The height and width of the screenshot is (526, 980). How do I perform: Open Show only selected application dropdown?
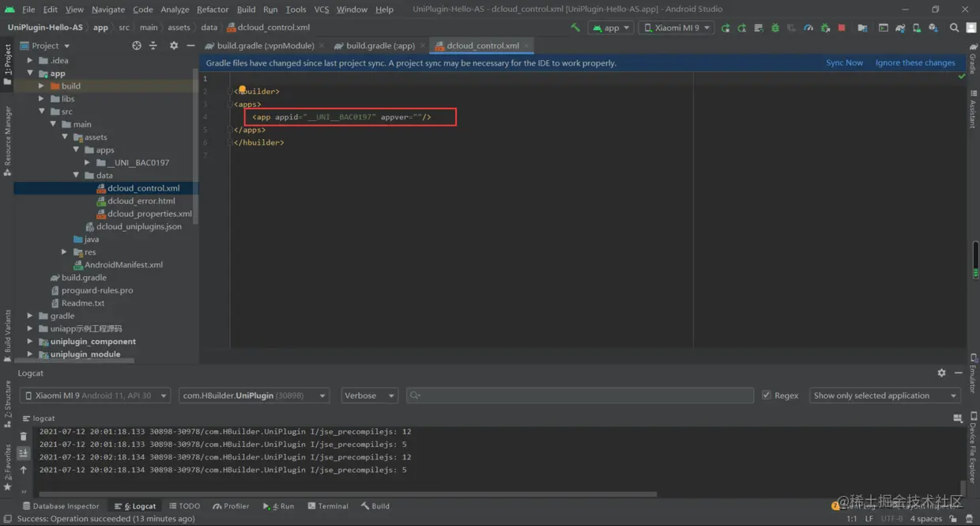coord(885,395)
